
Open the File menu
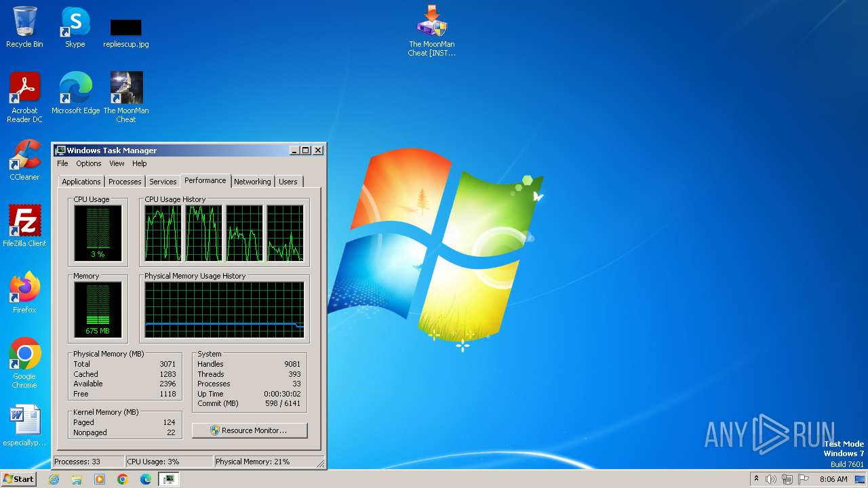(x=62, y=163)
